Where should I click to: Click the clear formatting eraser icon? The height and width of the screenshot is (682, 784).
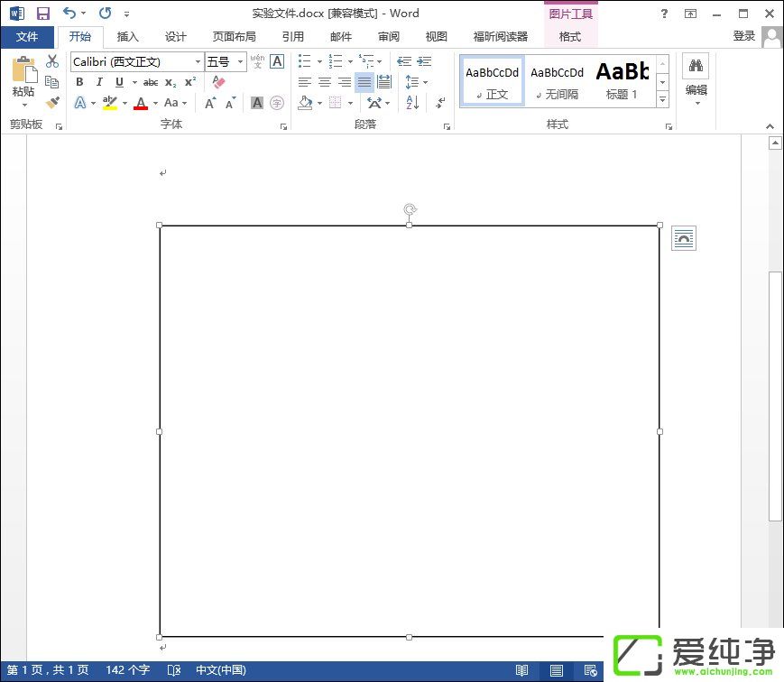click(x=218, y=82)
